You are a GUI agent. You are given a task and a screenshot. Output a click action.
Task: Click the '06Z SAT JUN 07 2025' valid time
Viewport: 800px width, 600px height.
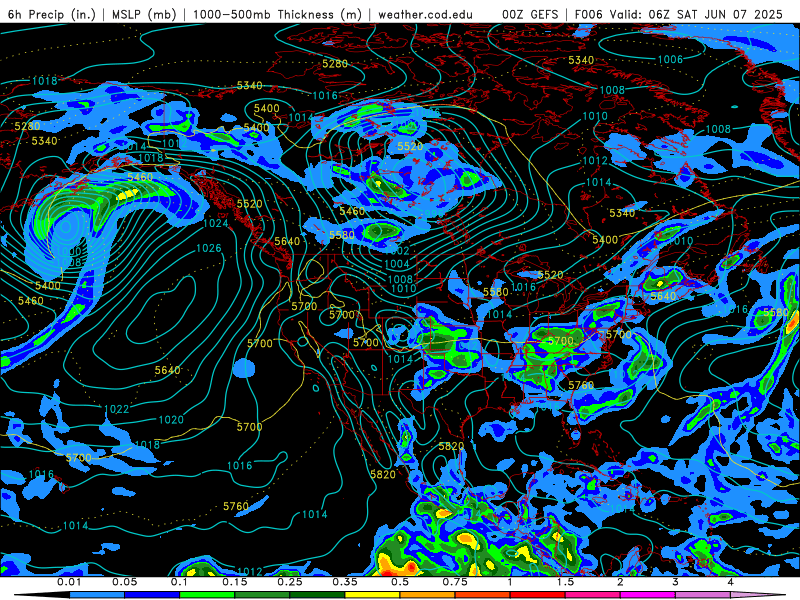[x=715, y=14]
